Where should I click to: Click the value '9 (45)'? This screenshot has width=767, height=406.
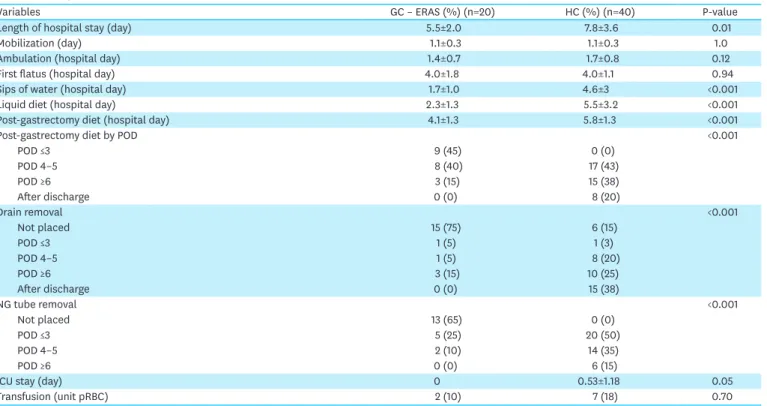coord(448,151)
